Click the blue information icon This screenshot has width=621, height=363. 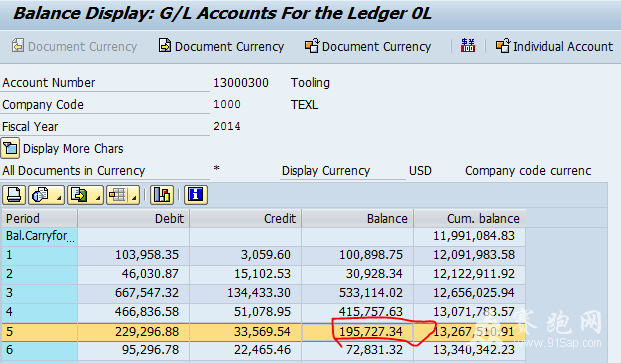196,195
